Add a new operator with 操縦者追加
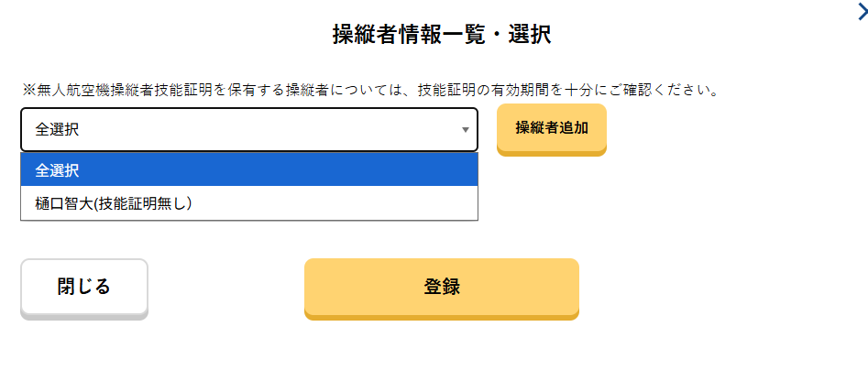Viewport: 868px width, 392px height. coord(551,128)
